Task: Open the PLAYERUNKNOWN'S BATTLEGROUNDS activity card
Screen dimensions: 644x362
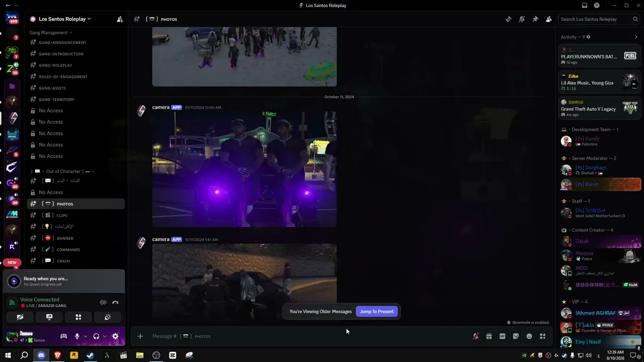Action: point(600,56)
